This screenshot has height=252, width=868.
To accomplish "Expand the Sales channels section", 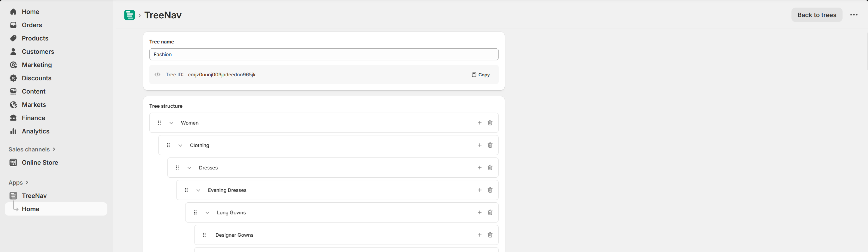I will click(x=54, y=149).
